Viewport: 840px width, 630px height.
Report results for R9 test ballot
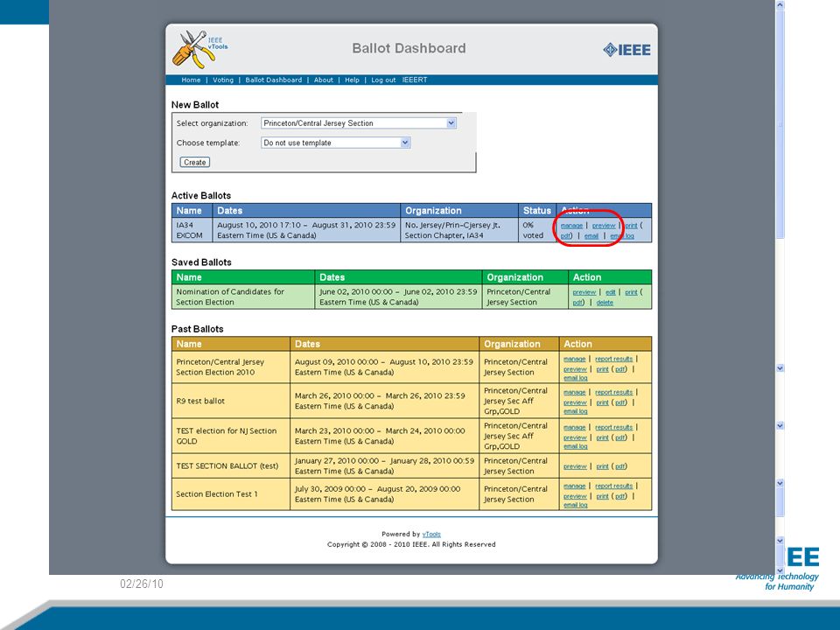614,392
